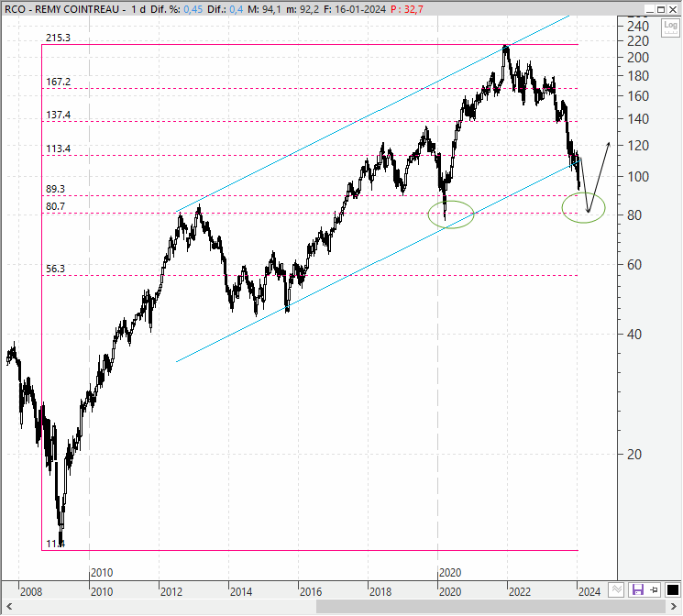Toggle the Log scale button

point(670,27)
